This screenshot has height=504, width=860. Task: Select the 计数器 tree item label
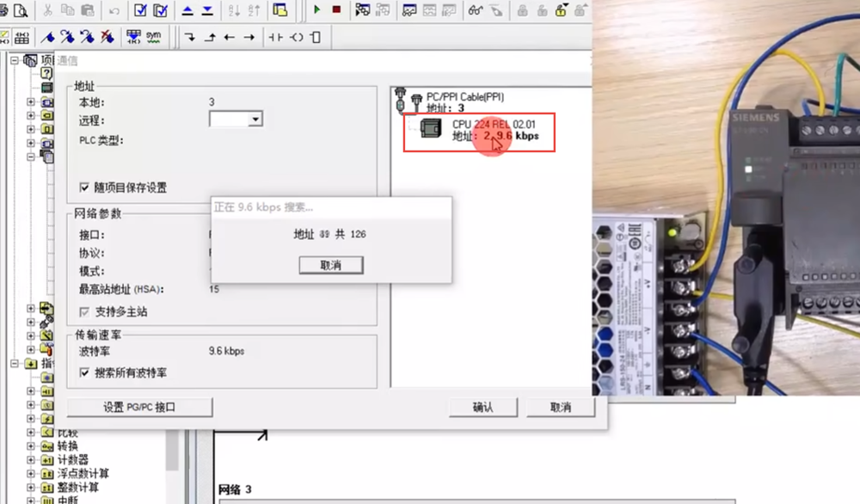point(73,459)
